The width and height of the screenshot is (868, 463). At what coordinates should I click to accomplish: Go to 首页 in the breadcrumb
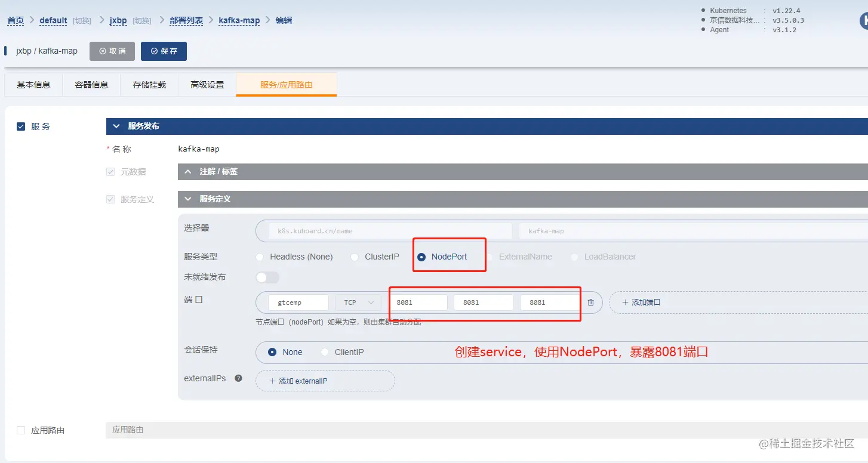(16, 20)
